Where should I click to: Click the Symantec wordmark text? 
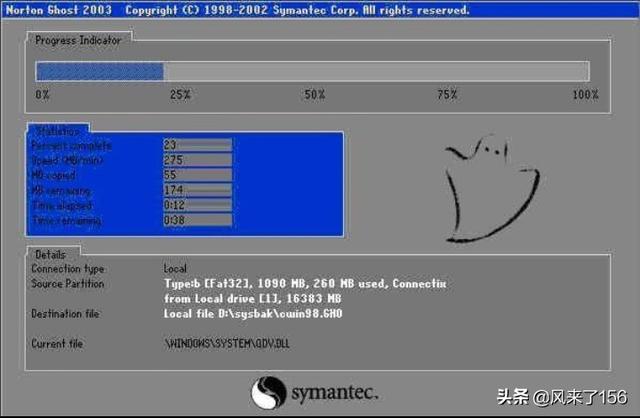click(x=333, y=390)
